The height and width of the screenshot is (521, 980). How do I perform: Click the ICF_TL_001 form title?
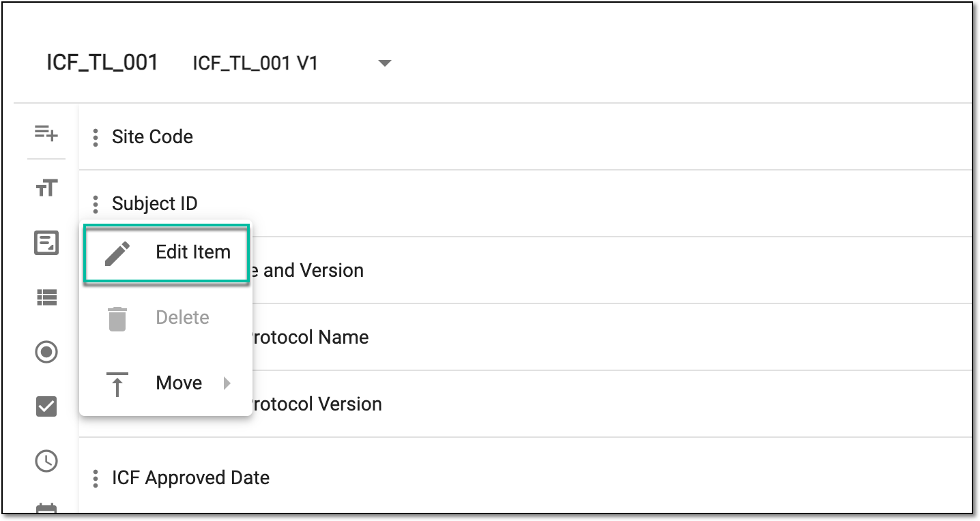coord(102,63)
